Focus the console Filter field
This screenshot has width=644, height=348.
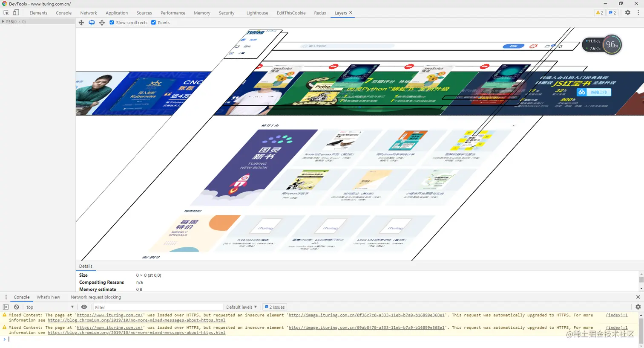157,307
